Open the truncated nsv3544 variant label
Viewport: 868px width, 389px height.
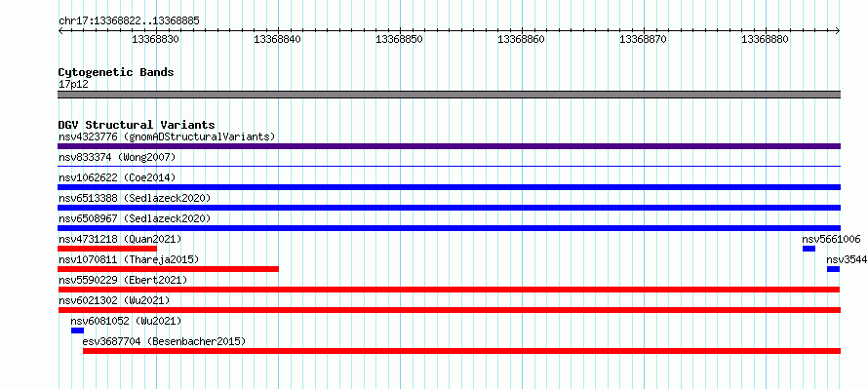[847, 259]
